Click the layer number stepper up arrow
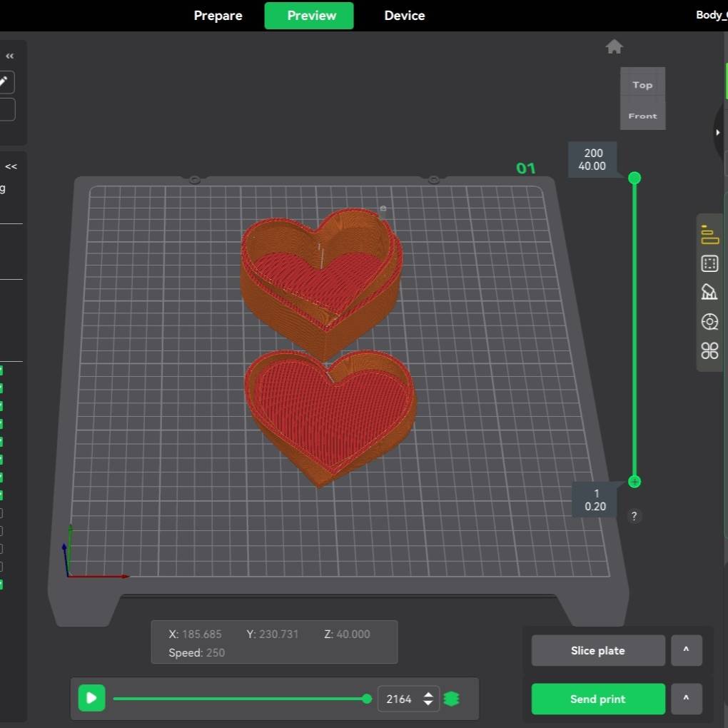This screenshot has width=728, height=728. [x=428, y=694]
